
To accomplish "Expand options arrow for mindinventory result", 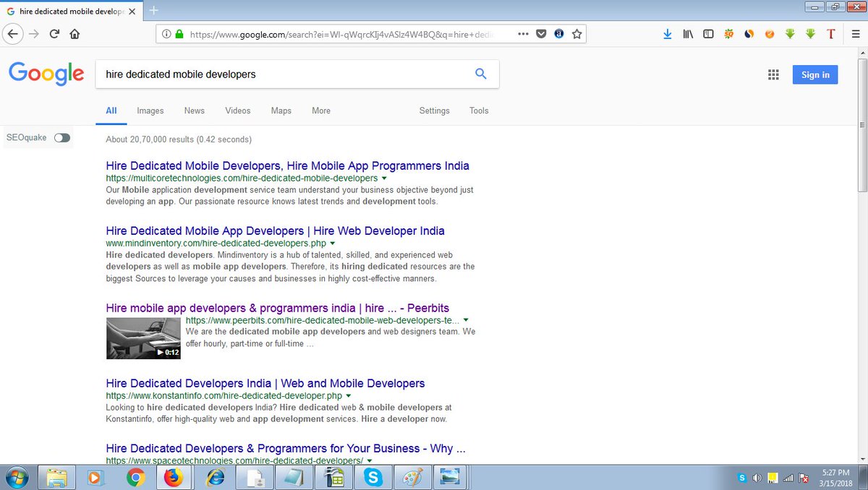I will (x=332, y=244).
